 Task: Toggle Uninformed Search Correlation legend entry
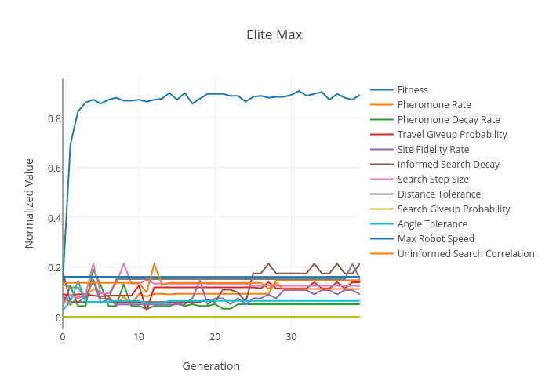465,254
